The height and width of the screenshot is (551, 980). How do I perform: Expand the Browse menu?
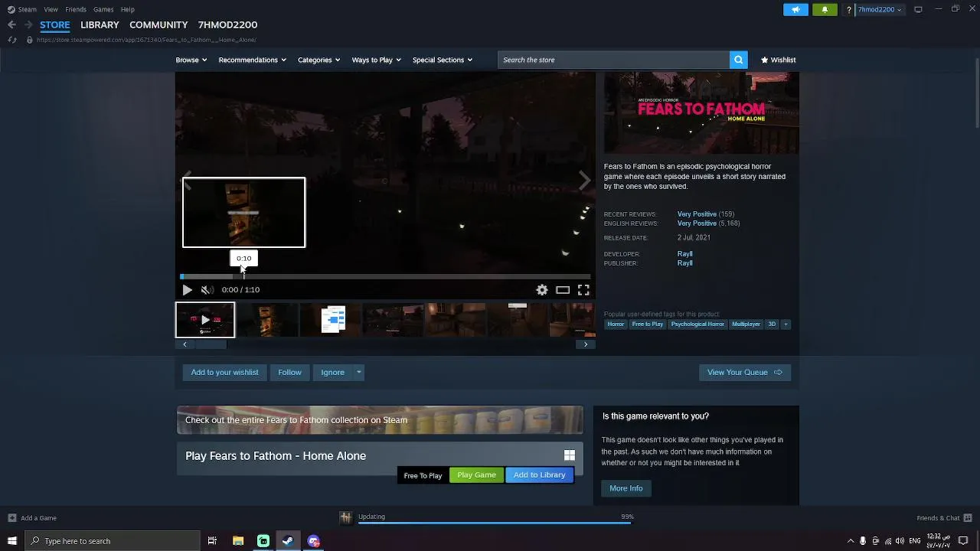191,60
